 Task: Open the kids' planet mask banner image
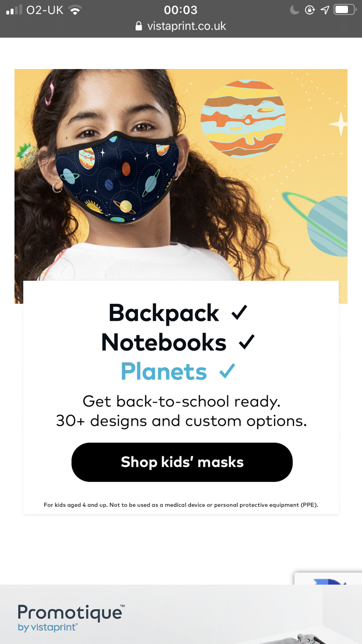(181, 175)
